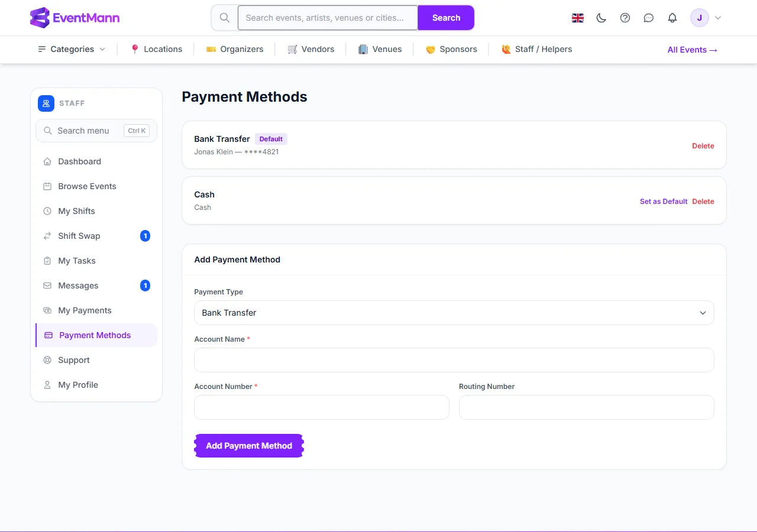Open My Payments in the sidebar

click(96, 310)
